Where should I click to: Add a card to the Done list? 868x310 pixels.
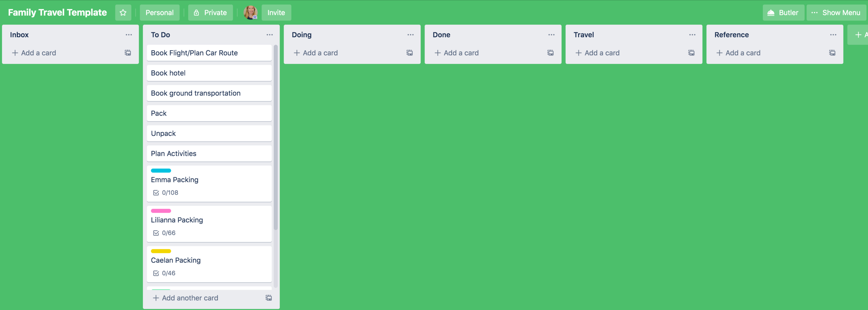tap(457, 53)
